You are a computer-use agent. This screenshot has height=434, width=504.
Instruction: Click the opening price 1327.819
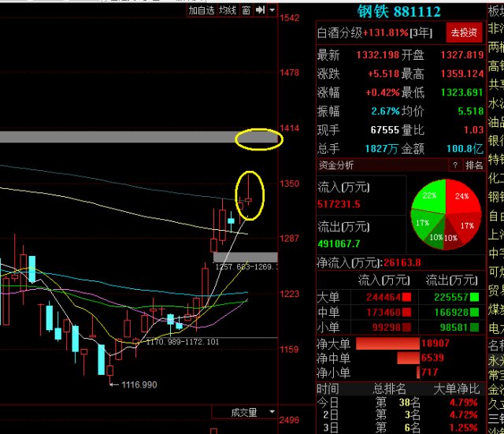462,55
